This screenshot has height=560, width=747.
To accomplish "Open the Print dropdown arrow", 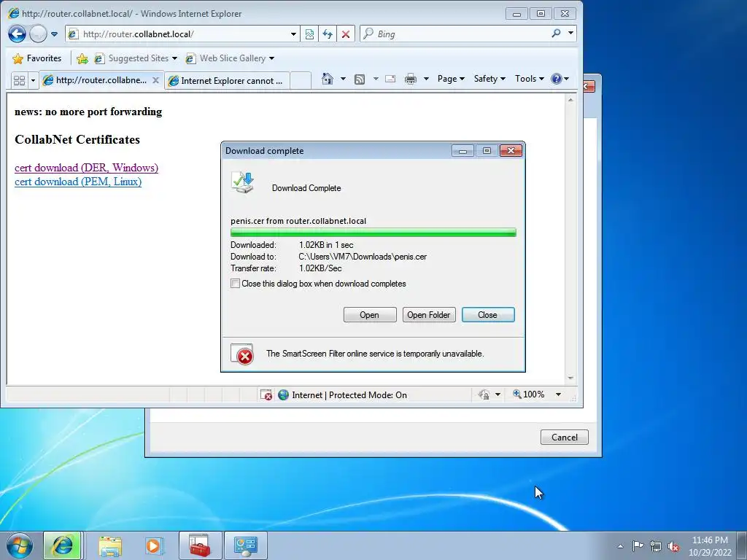I will pyautogui.click(x=426, y=79).
